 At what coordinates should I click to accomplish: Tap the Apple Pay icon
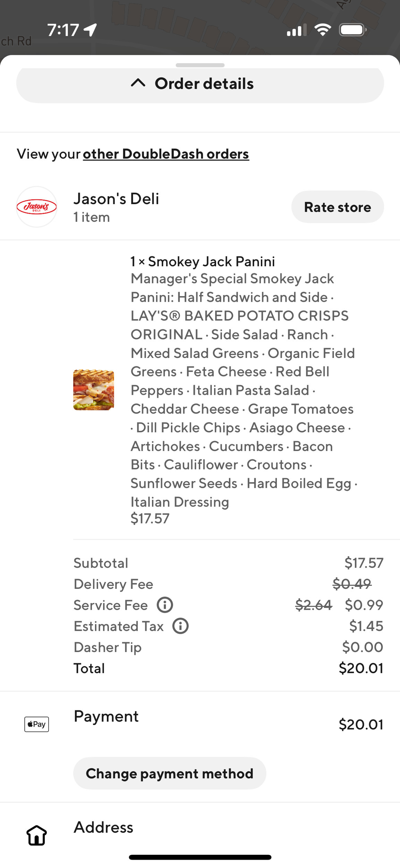coord(37,724)
